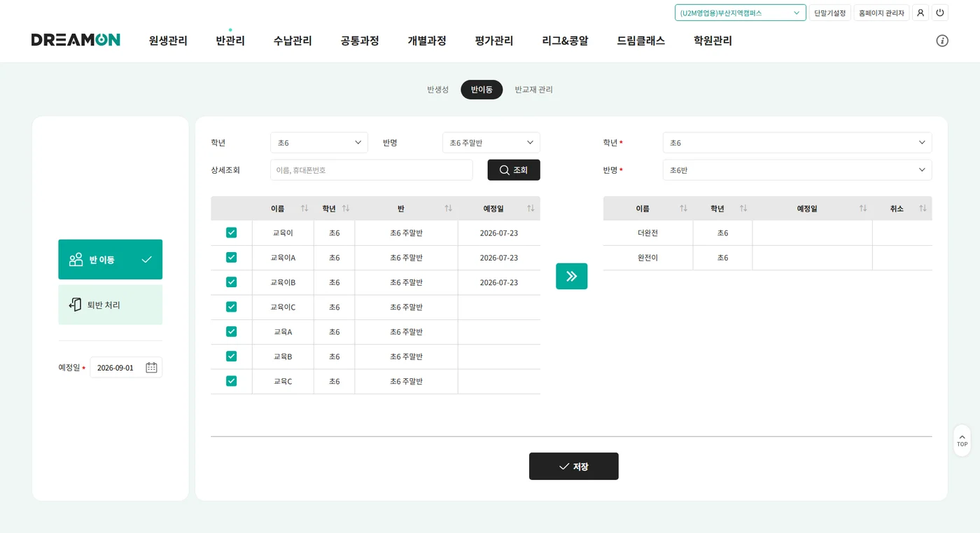Click the double-arrow move students icon
980x533 pixels.
(571, 276)
